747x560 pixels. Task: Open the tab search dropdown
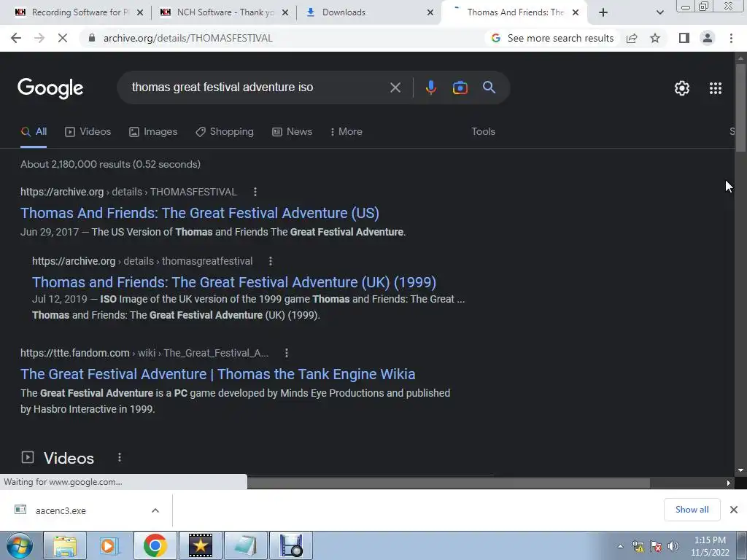(x=659, y=12)
